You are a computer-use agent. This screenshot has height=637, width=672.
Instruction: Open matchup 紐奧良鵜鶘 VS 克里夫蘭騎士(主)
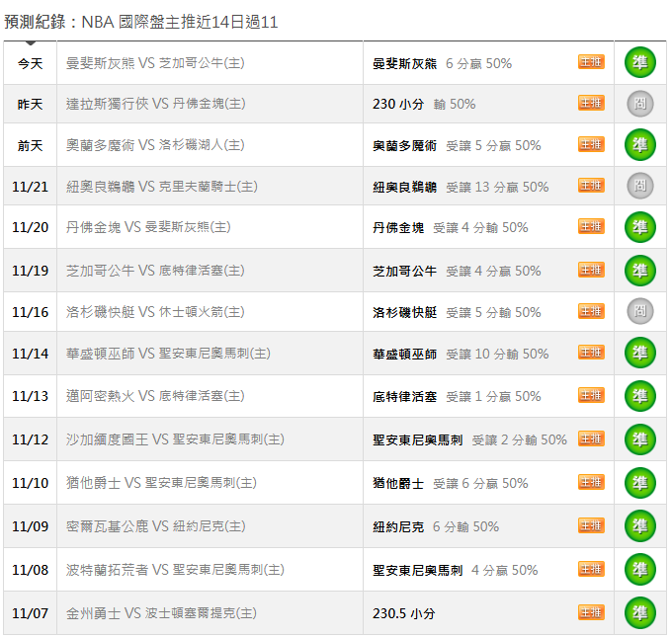coord(161,187)
